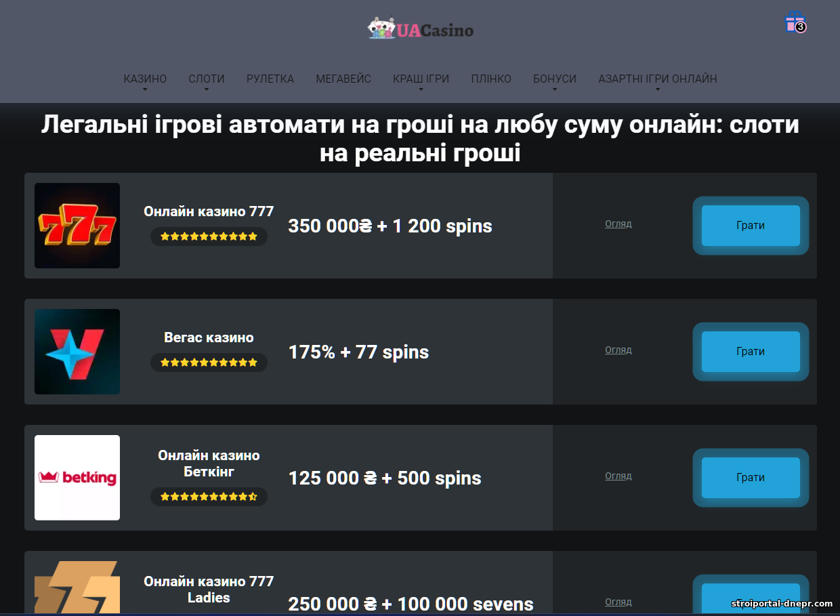Open the Vegas casino V-star logo
Viewport: 840px width, 616px height.
pyautogui.click(x=77, y=352)
